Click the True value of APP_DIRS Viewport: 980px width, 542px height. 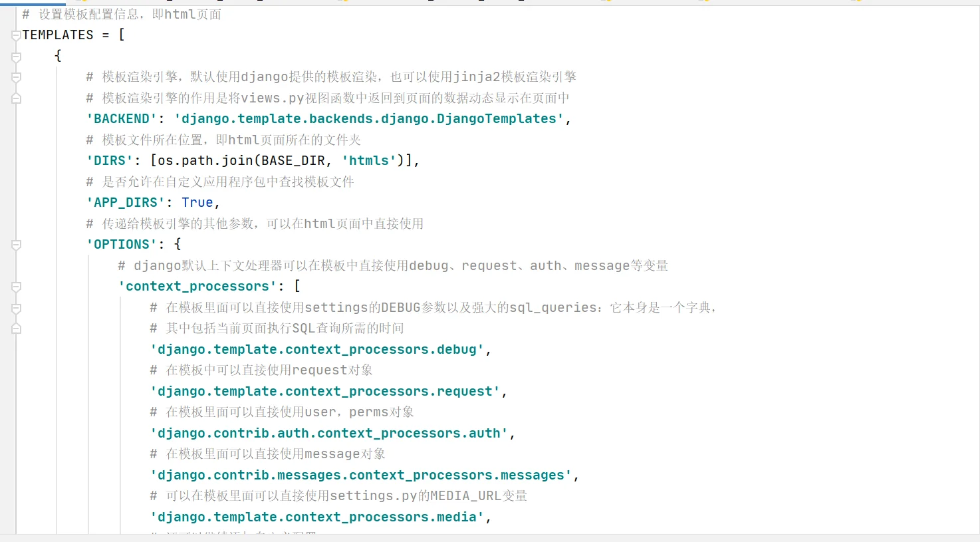click(197, 202)
